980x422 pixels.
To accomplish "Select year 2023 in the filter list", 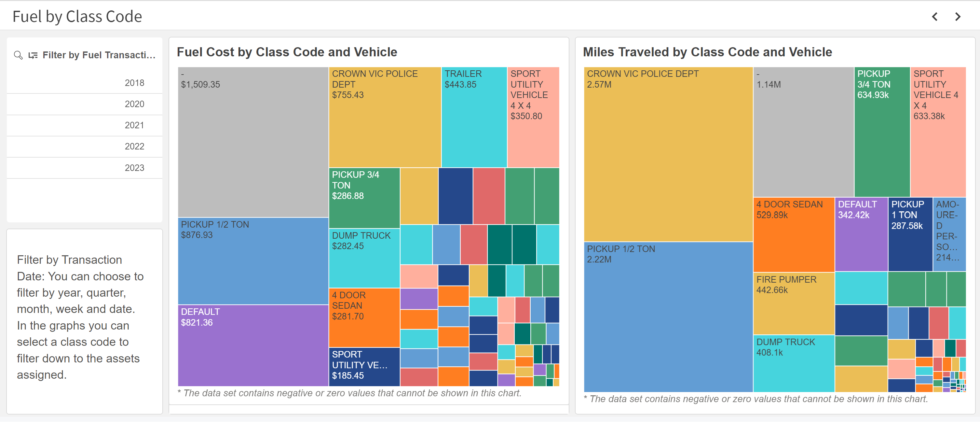I will [134, 168].
